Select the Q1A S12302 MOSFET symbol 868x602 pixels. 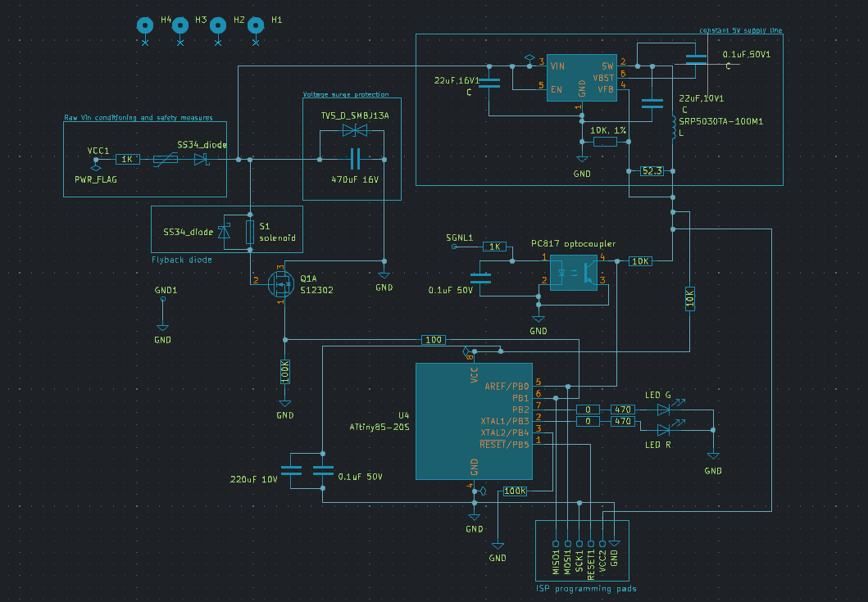[x=281, y=284]
